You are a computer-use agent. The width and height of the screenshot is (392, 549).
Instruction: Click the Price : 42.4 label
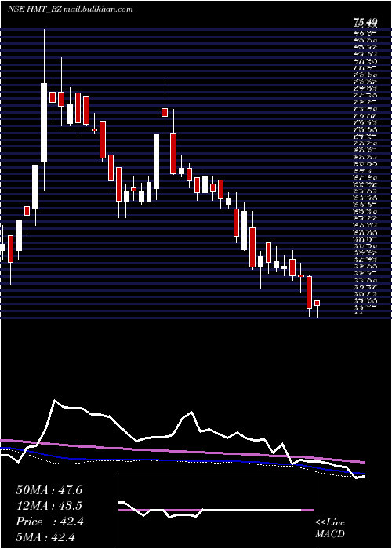point(49,522)
